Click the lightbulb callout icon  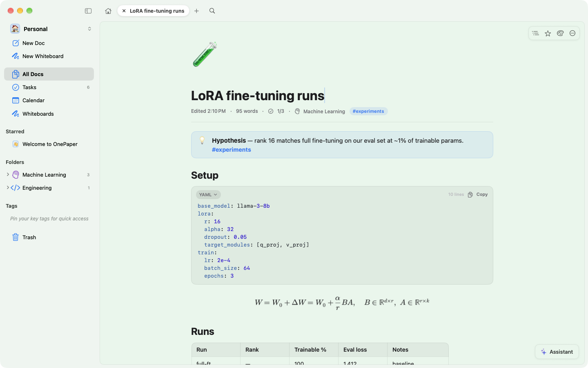pyautogui.click(x=202, y=141)
